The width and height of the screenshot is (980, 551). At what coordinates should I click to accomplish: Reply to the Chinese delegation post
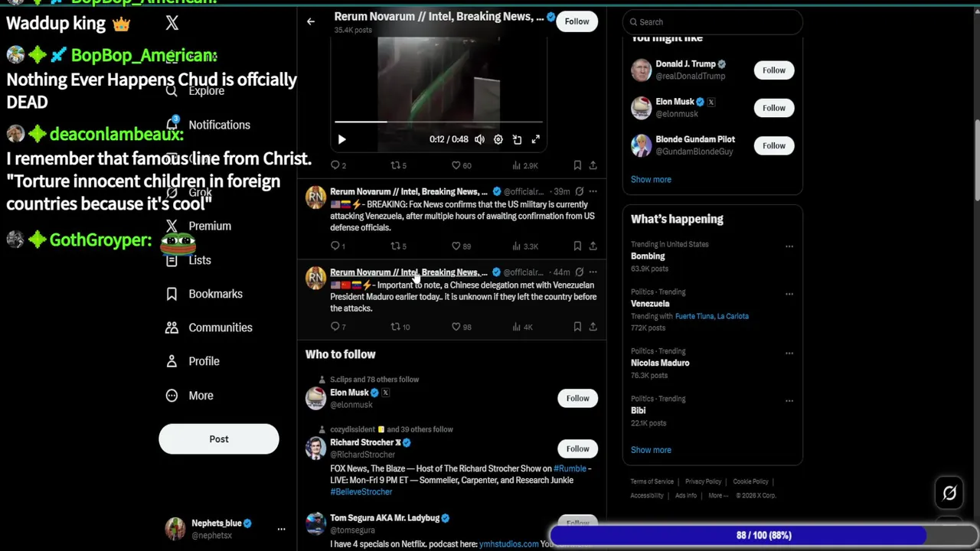pyautogui.click(x=338, y=327)
